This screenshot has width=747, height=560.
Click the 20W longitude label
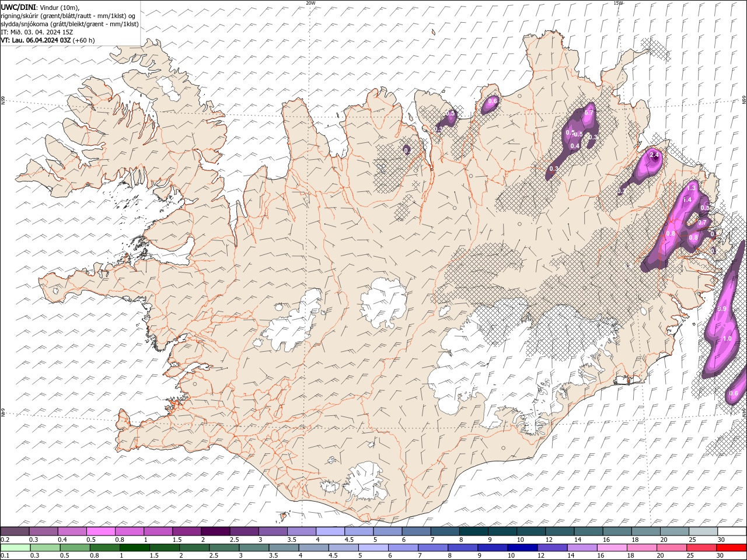311,3
